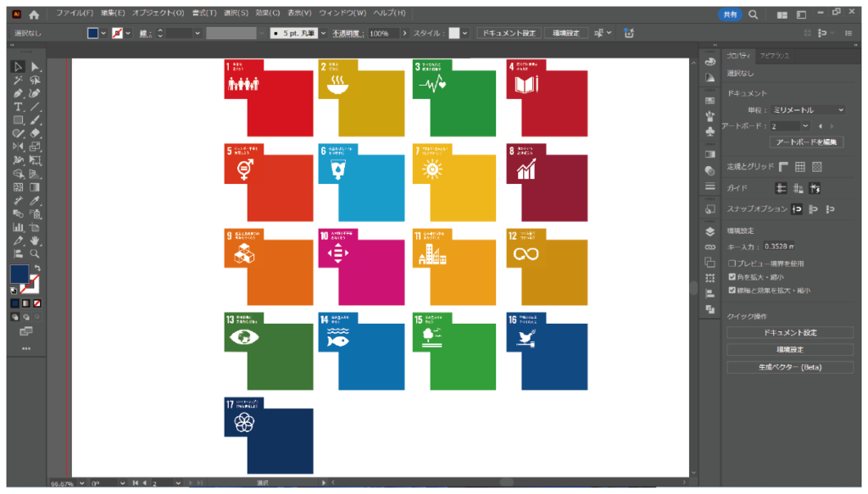Image resolution: width=868 pixels, height=494 pixels.
Task: Select the Zoom tool magnifier
Action: click(35, 254)
